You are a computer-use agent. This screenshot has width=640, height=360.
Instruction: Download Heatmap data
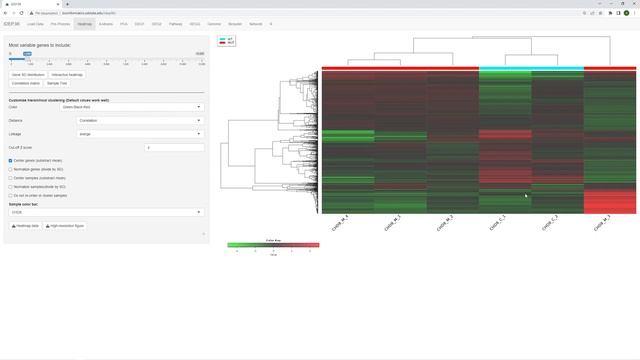click(25, 226)
